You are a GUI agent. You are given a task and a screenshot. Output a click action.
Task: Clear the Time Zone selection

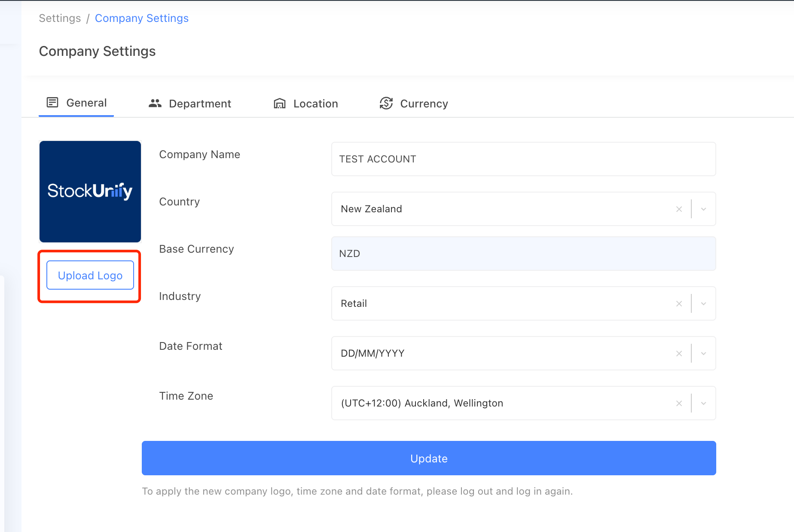[x=679, y=404]
